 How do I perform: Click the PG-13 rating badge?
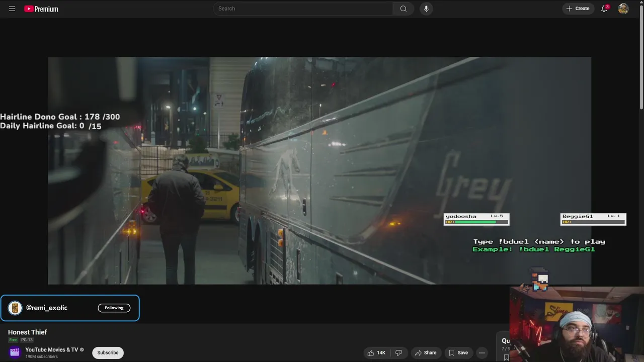point(27,340)
